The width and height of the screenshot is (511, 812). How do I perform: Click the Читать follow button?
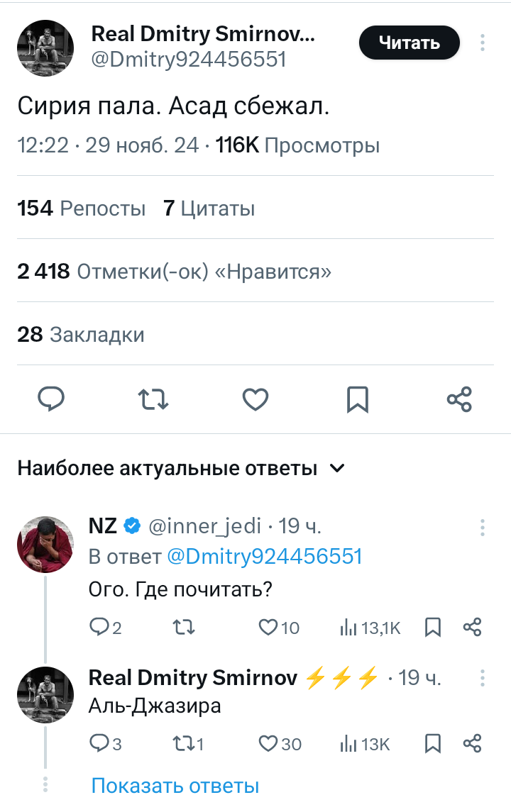tap(410, 43)
